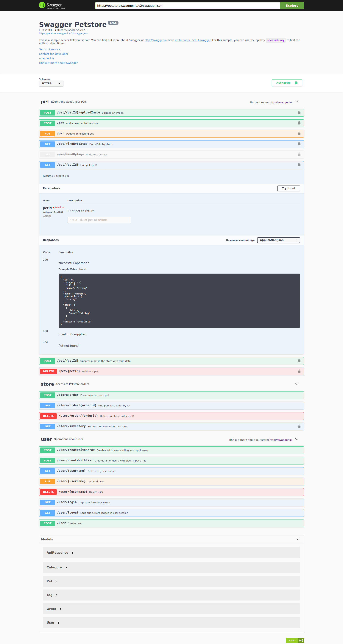Click the Try it out button
The image size is (343, 644).
(x=288, y=188)
